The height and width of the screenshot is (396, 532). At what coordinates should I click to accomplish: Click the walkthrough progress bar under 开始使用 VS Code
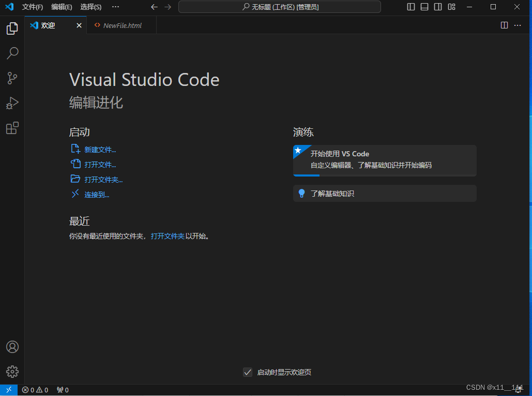[385, 175]
